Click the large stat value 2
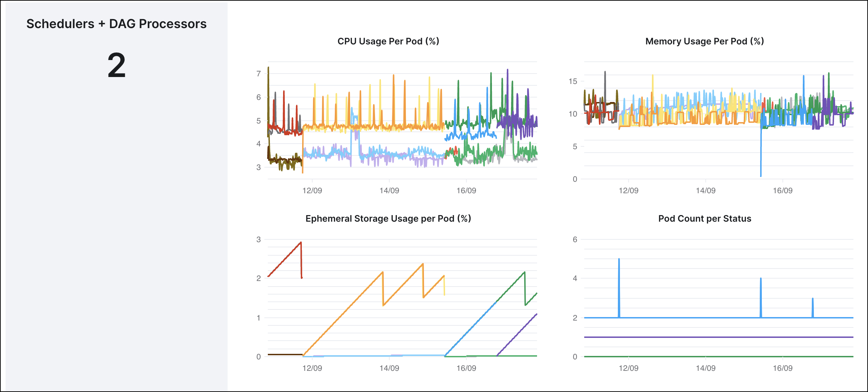 click(117, 67)
